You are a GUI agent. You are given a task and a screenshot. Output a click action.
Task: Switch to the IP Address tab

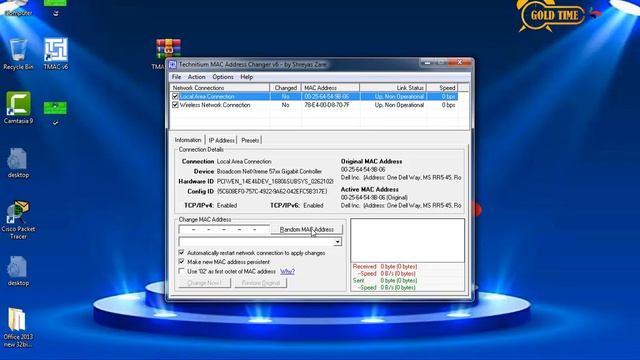click(x=222, y=140)
